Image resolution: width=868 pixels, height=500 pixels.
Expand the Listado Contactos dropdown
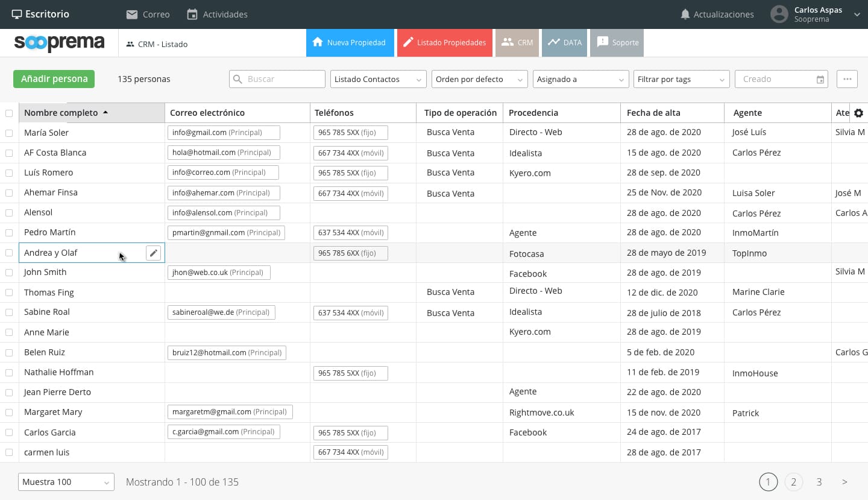[x=378, y=79]
